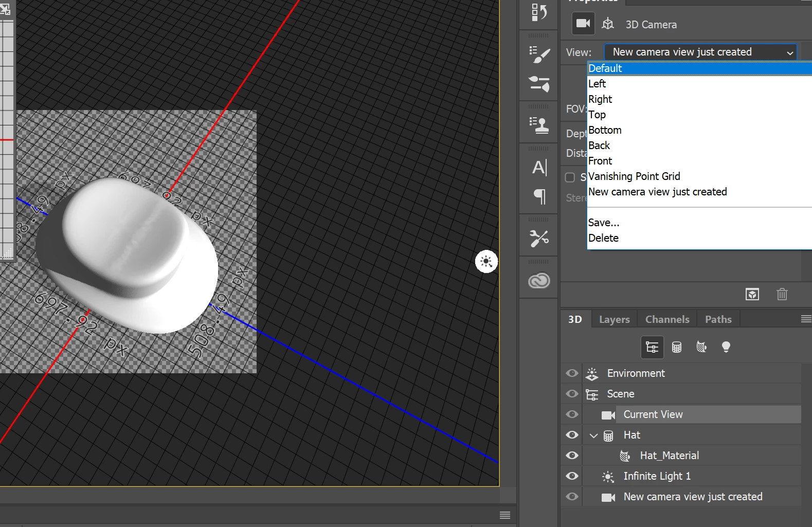Screen dimensions: 812x527
Task: Open the History panel icon
Action: click(x=539, y=12)
